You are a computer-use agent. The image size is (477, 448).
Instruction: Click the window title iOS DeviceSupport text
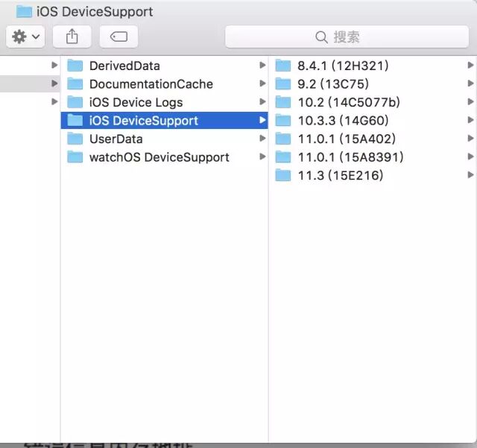pos(95,12)
